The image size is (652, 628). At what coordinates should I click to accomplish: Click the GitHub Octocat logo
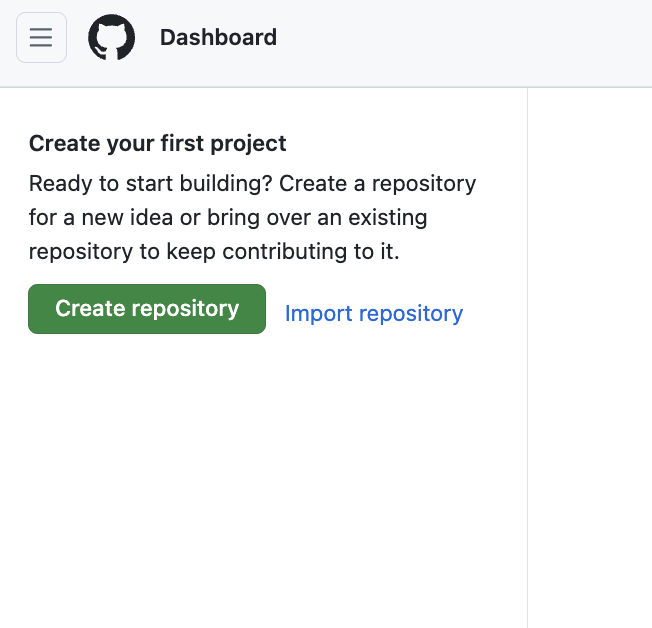click(x=111, y=38)
